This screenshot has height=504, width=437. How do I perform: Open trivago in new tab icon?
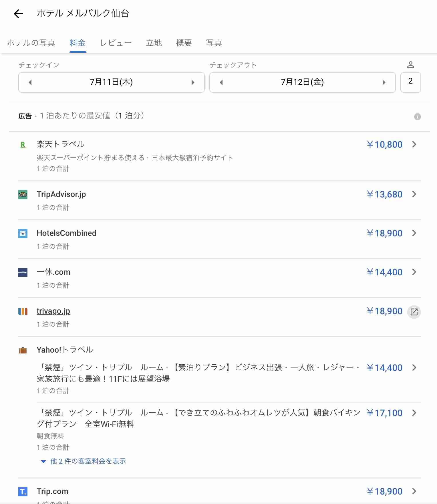tap(414, 312)
